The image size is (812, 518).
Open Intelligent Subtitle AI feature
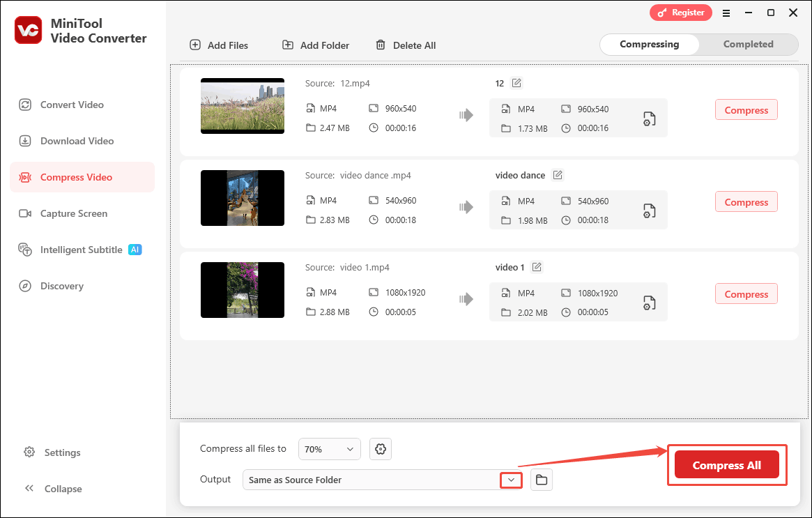[25, 249]
